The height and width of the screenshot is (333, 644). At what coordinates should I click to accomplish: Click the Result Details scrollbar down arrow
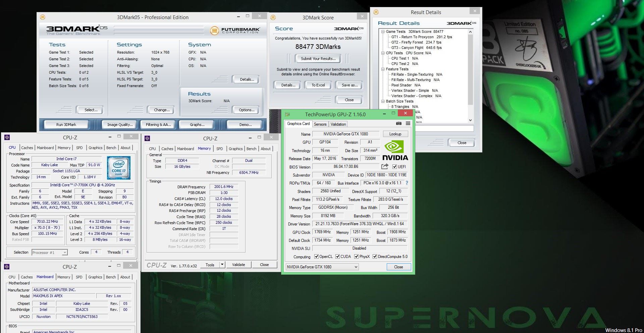click(x=470, y=120)
